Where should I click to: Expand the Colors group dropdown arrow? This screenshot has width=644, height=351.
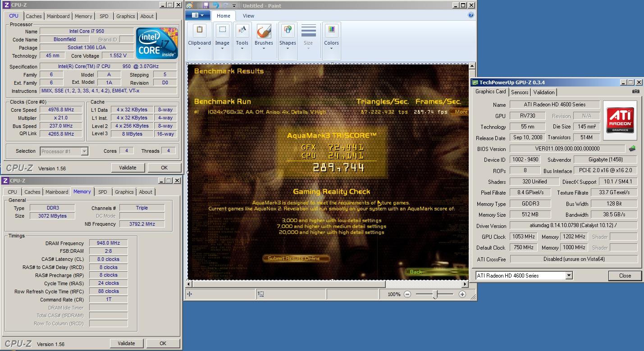tap(331, 49)
